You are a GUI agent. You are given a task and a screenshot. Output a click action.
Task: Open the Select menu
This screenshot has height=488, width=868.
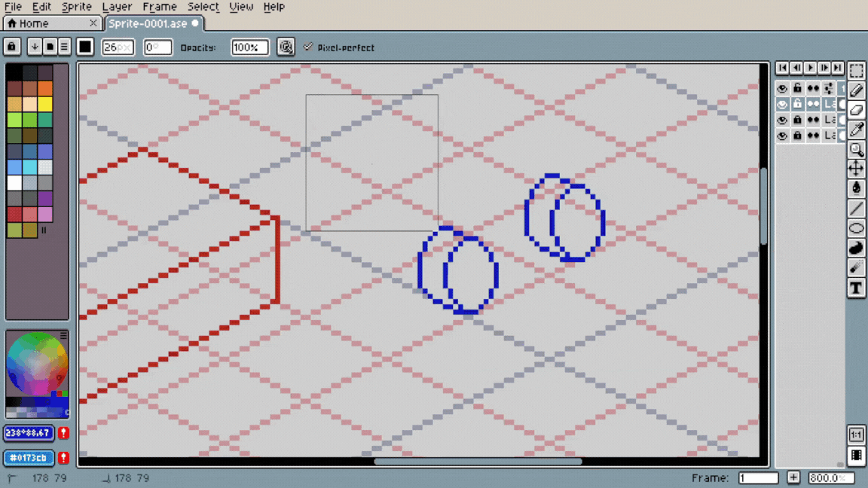pos(203,7)
